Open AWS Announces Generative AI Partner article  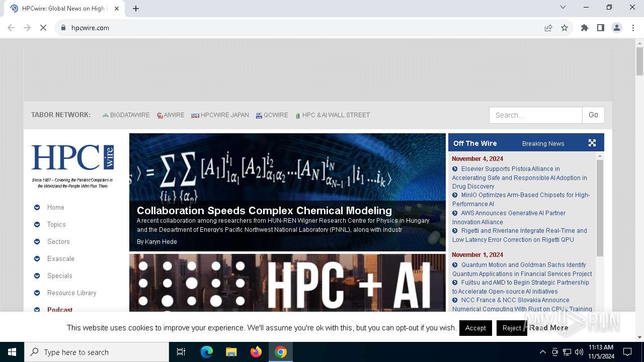coord(509,217)
